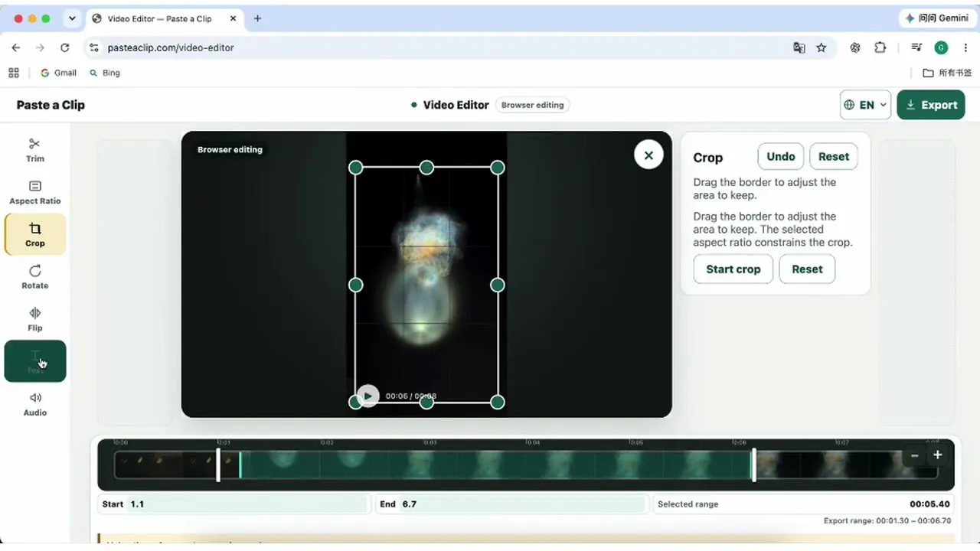Bookmark this page with star icon

pos(822,47)
